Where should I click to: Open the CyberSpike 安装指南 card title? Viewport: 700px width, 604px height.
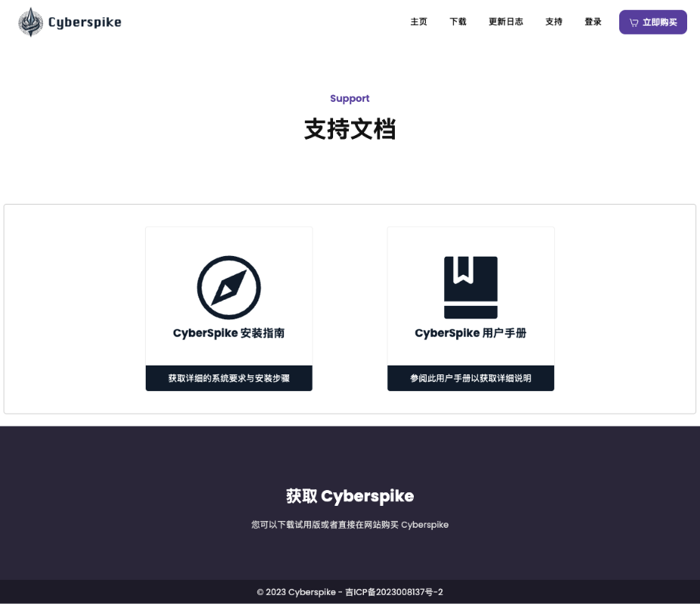coord(229,333)
